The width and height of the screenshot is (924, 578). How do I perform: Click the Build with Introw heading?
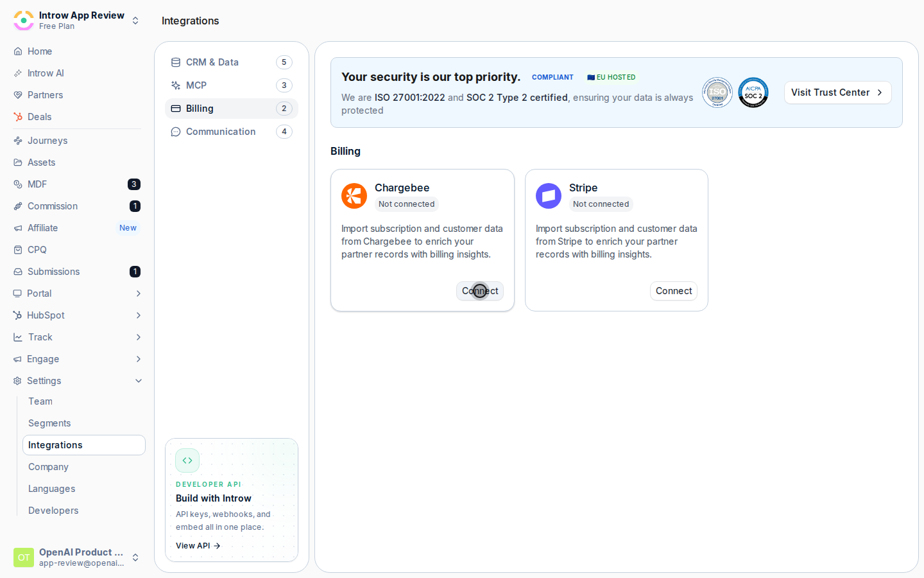pyautogui.click(x=214, y=498)
